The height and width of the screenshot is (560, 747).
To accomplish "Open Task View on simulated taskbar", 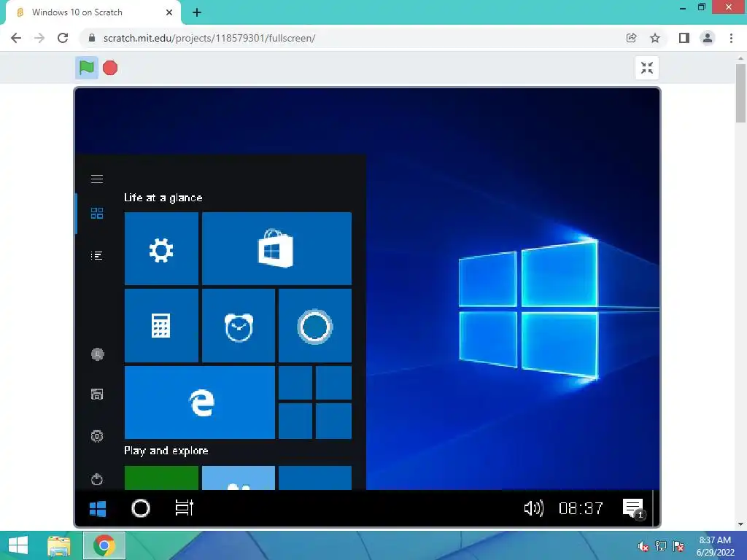I will click(x=185, y=508).
